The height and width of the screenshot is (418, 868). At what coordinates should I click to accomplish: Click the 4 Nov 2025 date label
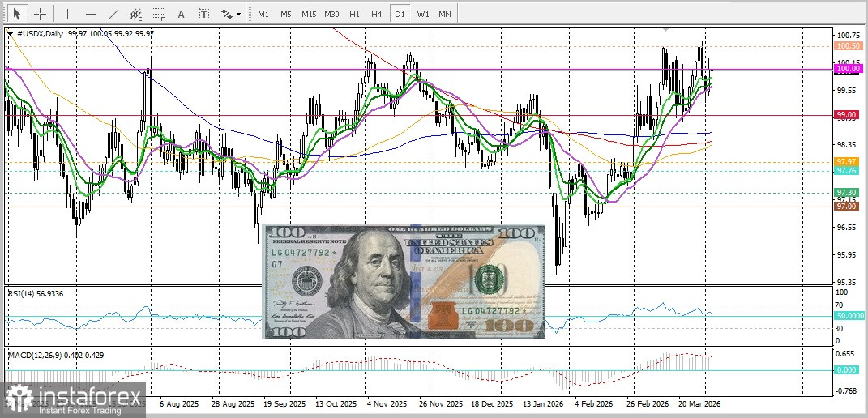click(x=387, y=403)
